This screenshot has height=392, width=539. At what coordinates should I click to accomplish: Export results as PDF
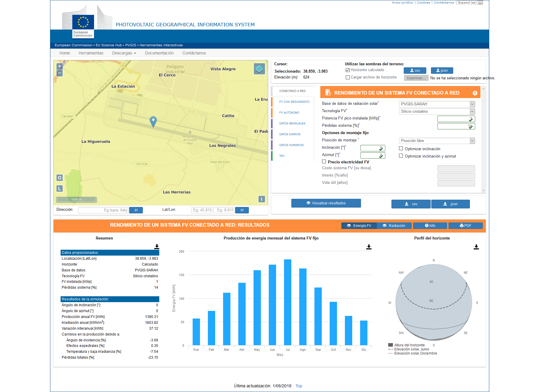(x=466, y=225)
